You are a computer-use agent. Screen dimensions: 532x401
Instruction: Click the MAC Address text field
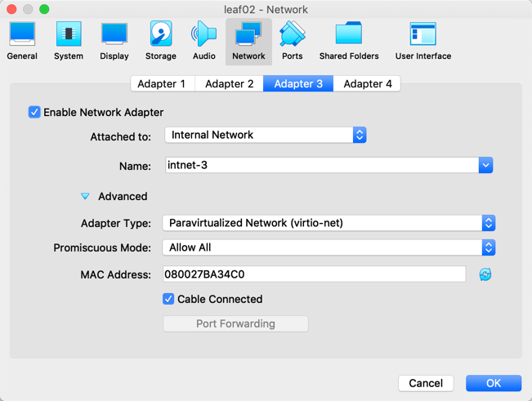coord(315,274)
